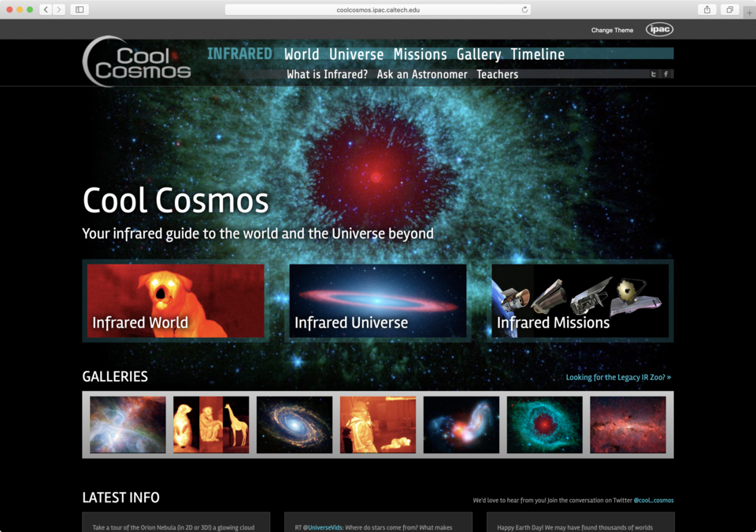756x532 pixels.
Task: Click the Change Theme link
Action: 612,30
